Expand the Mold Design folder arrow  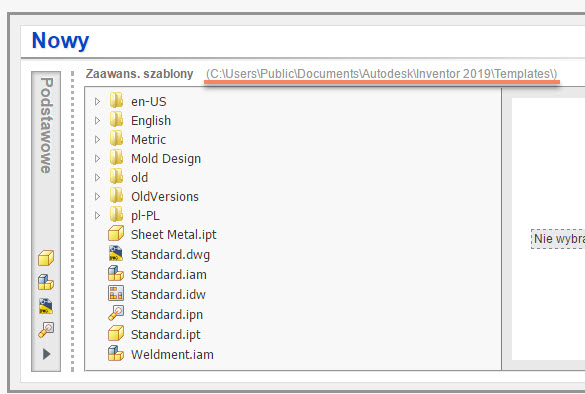point(97,159)
